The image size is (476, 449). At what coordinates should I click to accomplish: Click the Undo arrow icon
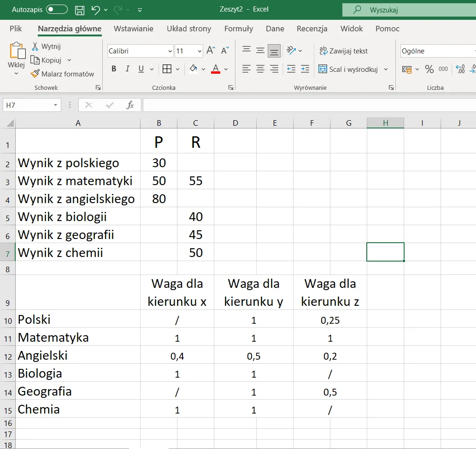coord(95,10)
